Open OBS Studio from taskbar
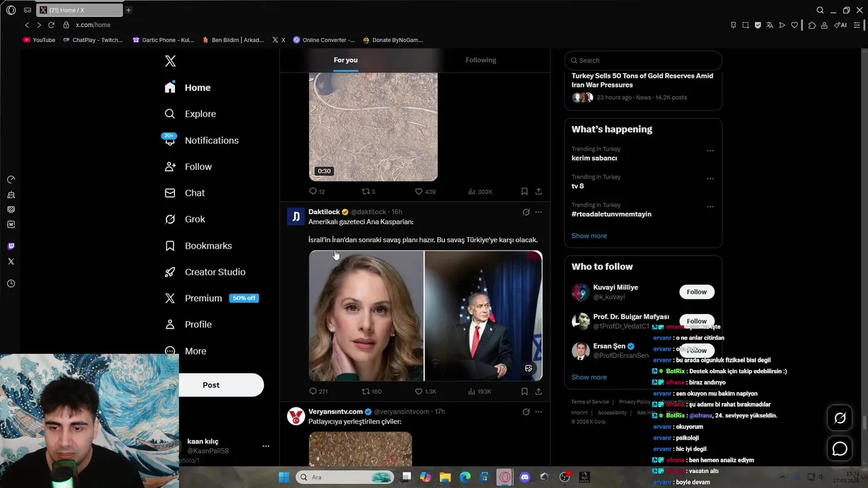This screenshot has width=868, height=488. [x=564, y=477]
